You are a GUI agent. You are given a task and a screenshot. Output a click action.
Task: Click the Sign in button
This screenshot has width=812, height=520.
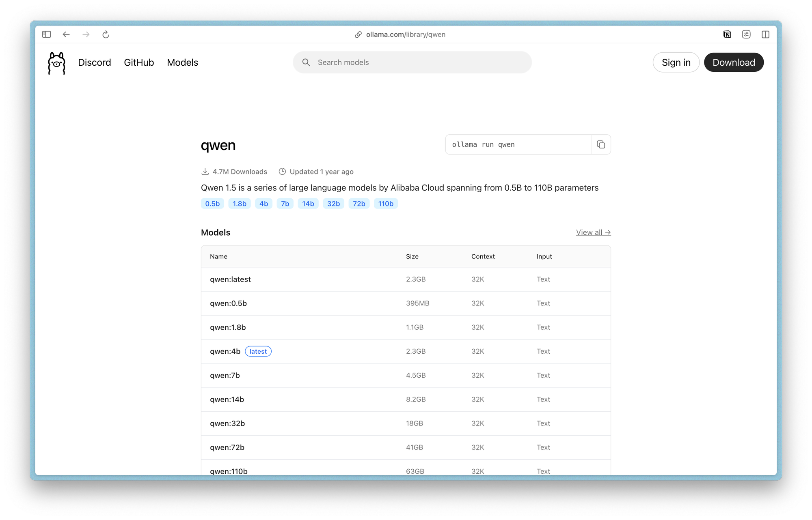point(676,62)
